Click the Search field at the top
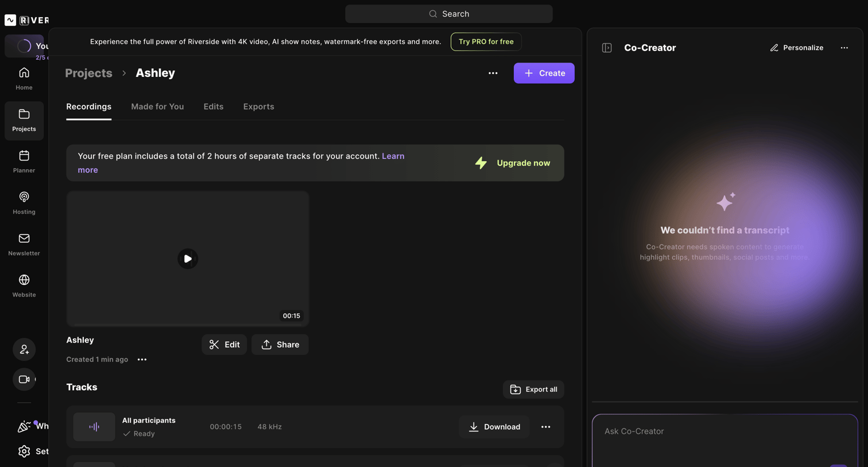This screenshot has height=467, width=868. [449, 14]
